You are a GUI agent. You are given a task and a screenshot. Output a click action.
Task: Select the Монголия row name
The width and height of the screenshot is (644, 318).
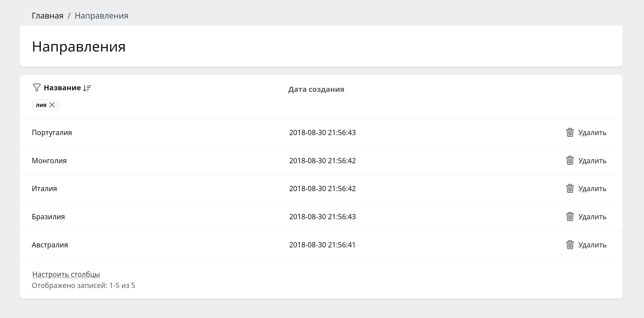[49, 161]
